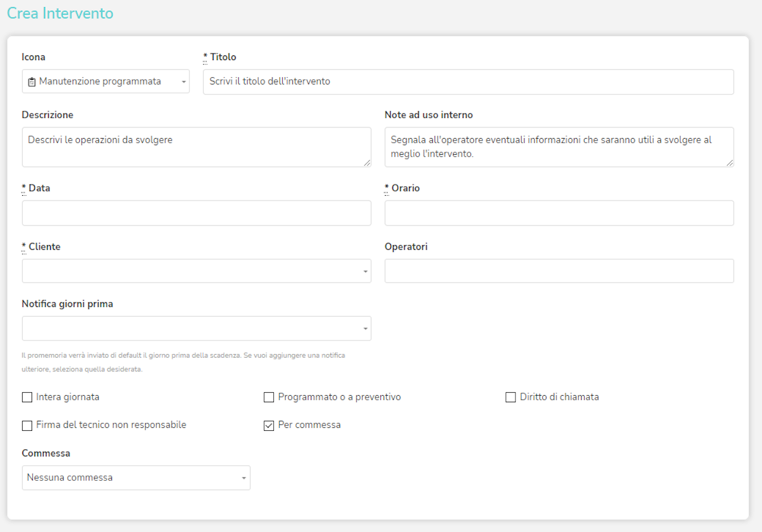Focus the Descrizione text area
Image resolution: width=762 pixels, height=532 pixels.
tap(196, 146)
